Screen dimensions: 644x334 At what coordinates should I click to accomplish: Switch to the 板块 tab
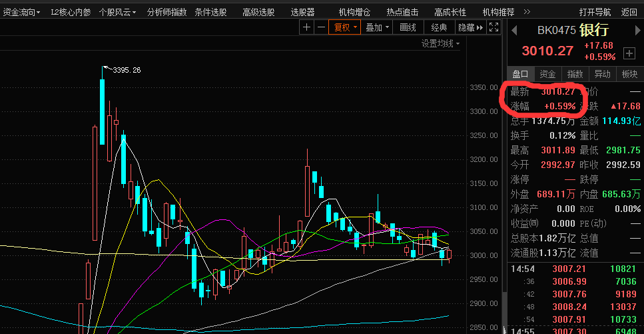tap(629, 75)
